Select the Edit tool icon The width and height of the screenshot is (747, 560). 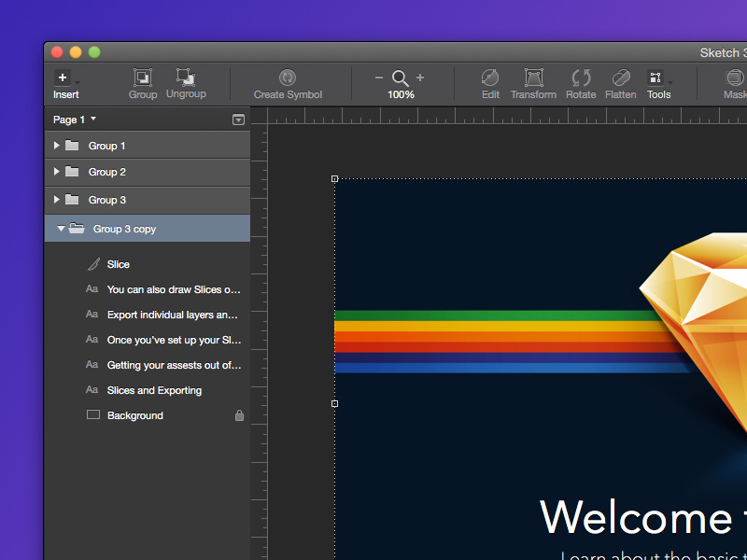(490, 77)
